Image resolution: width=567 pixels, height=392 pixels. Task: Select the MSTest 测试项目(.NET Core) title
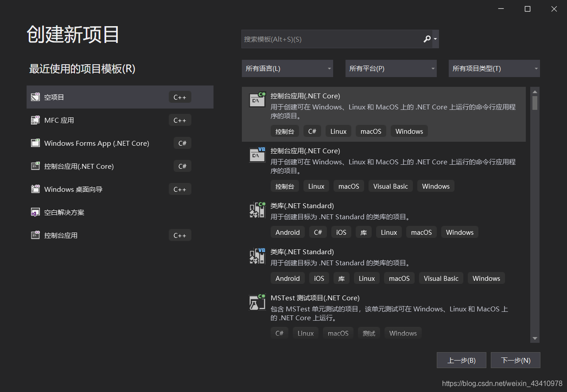(x=315, y=298)
